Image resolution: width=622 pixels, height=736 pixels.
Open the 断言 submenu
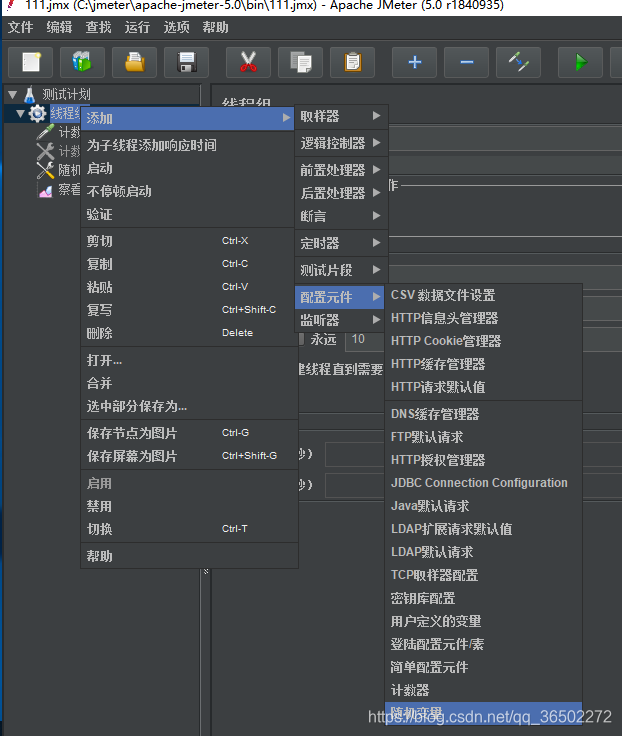341,216
